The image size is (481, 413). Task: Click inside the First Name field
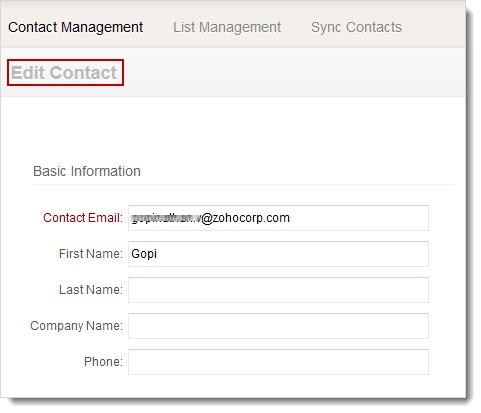[278, 254]
